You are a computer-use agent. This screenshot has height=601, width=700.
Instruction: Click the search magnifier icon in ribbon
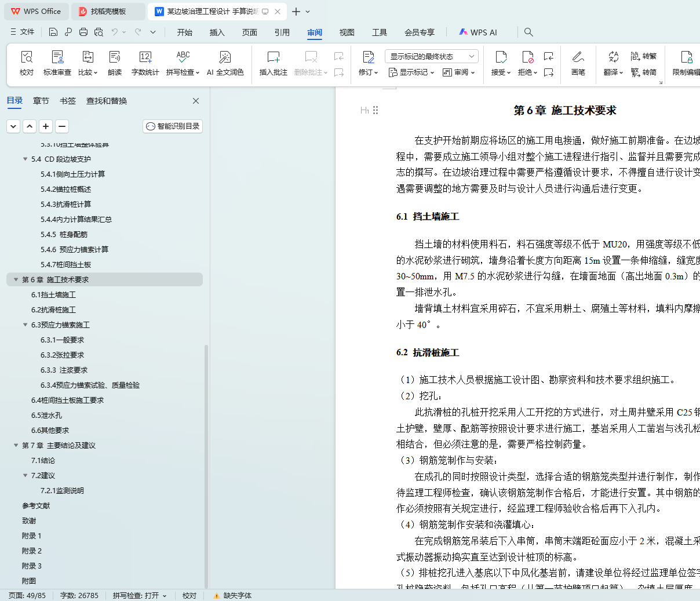(x=528, y=32)
